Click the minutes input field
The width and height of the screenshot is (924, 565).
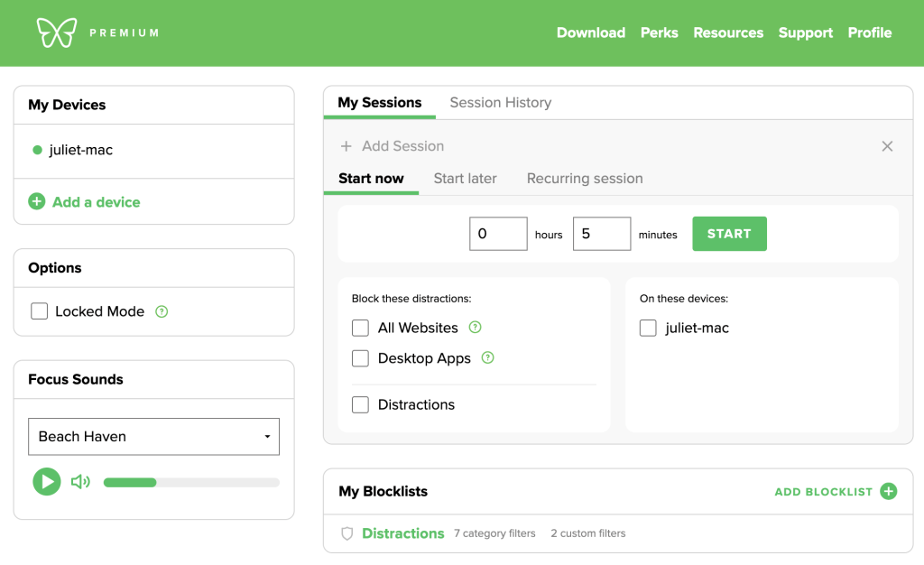601,234
